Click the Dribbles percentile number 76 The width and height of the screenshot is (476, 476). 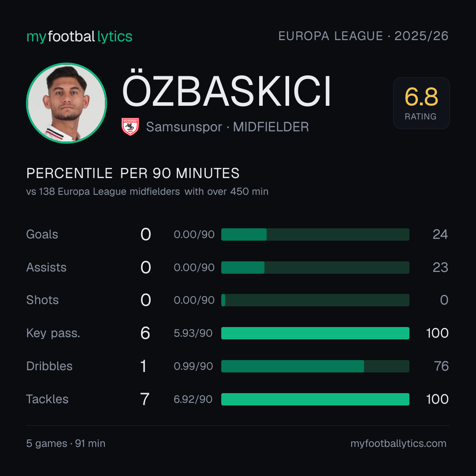click(x=441, y=366)
